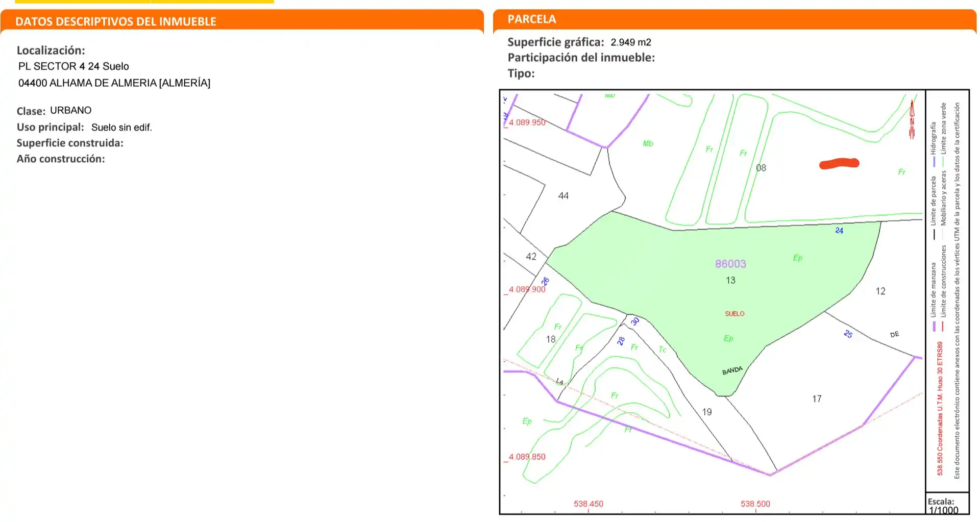Click the Límite de parcela legend entry
The image size is (980, 522).
(x=934, y=208)
